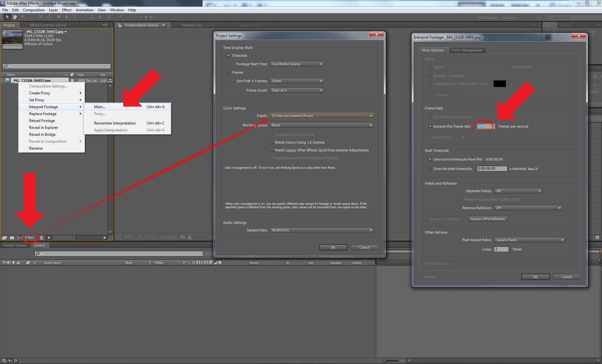Image resolution: width=602 pixels, height=364 pixels.
Task: Select the Eraser tool
Action: point(100,17)
